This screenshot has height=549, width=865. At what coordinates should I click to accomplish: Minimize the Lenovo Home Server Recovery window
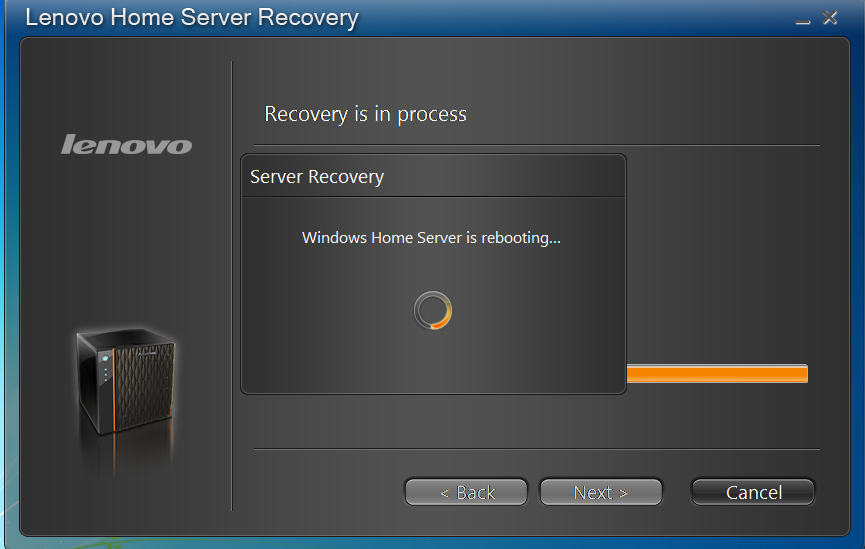tap(803, 19)
